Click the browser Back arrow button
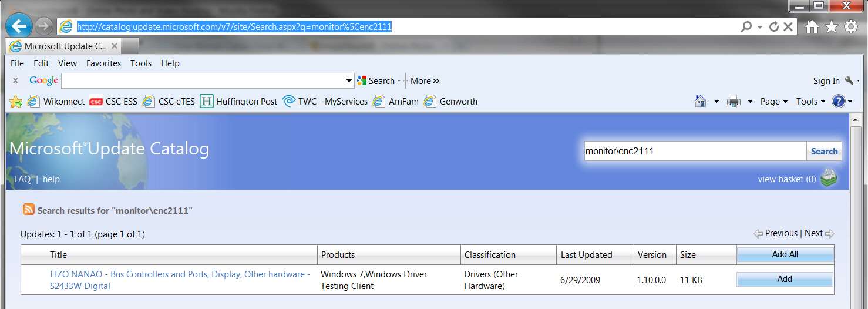This screenshot has height=309, width=868. click(x=20, y=26)
